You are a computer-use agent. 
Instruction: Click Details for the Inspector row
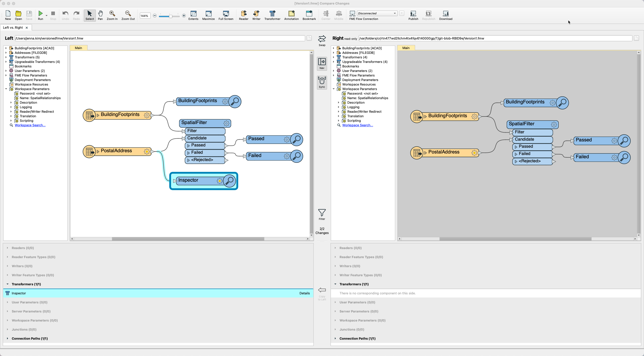(x=305, y=293)
